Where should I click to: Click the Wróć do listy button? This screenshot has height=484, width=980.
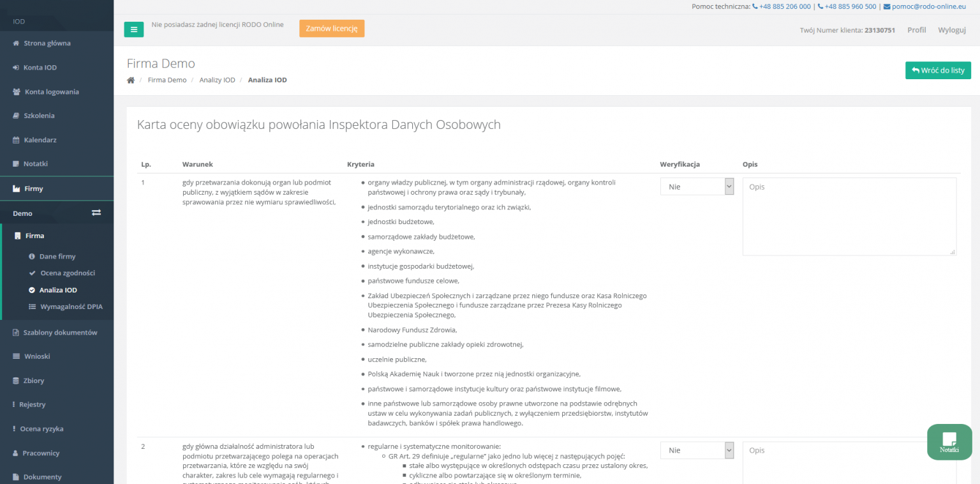(x=938, y=70)
